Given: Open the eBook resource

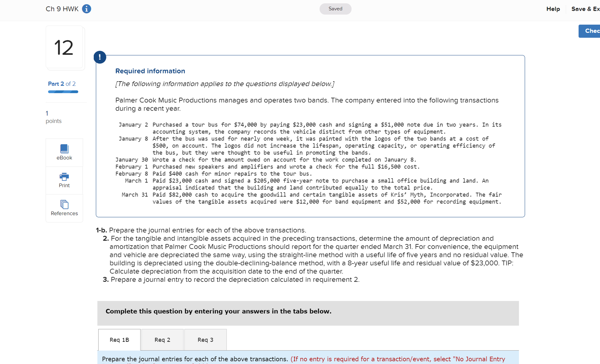Looking at the screenshot, I should (64, 152).
